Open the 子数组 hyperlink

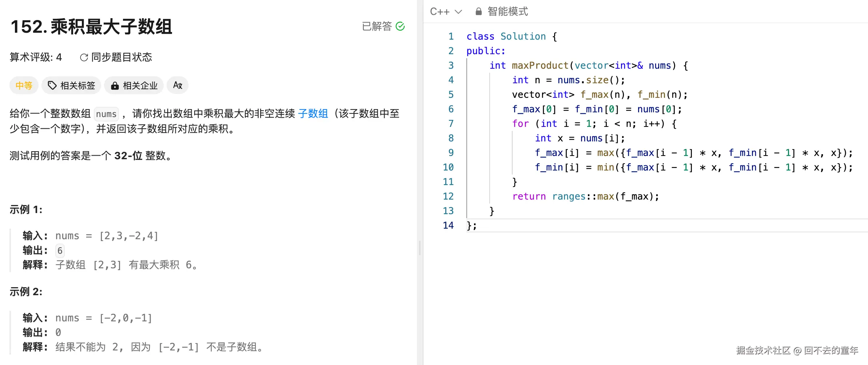[x=313, y=113]
